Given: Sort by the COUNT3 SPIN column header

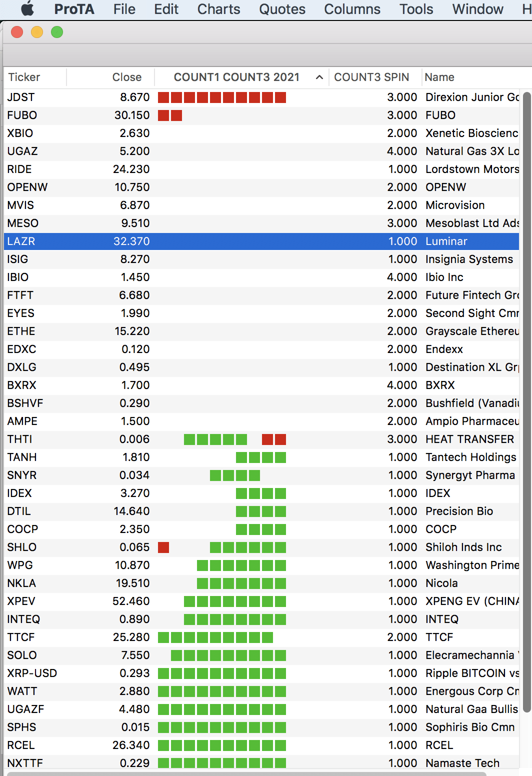Looking at the screenshot, I should click(x=375, y=77).
